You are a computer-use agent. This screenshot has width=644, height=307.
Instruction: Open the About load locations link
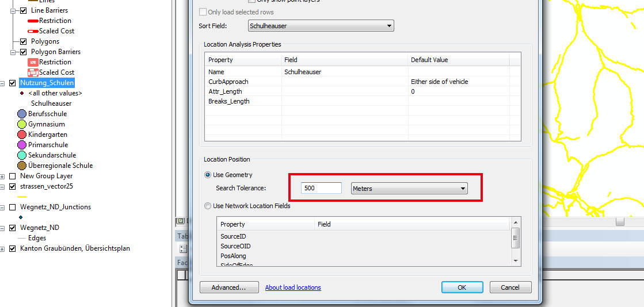click(x=293, y=287)
